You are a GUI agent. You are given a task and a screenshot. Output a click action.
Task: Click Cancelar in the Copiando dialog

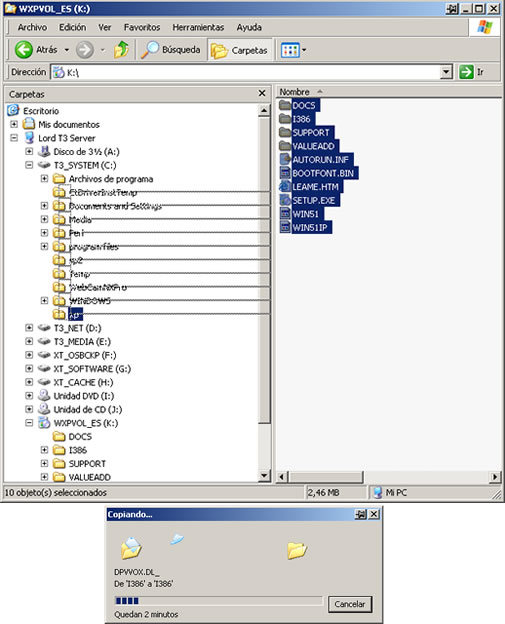point(349,604)
